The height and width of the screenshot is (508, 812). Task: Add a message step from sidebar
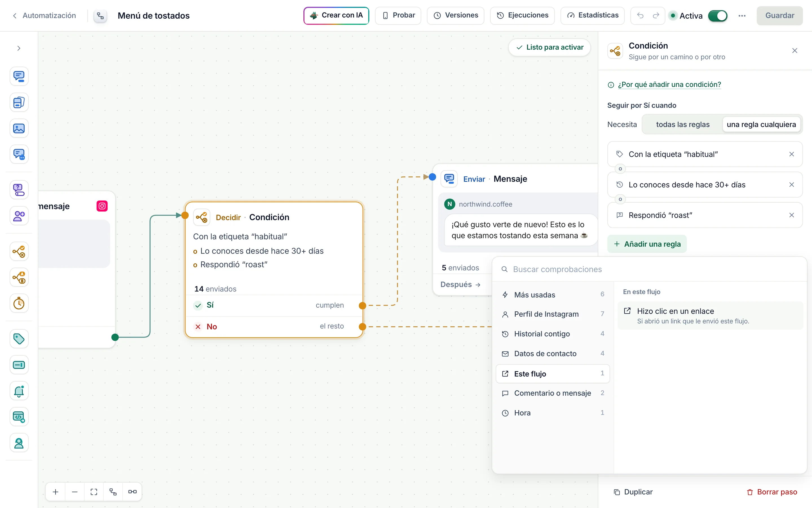click(x=19, y=76)
